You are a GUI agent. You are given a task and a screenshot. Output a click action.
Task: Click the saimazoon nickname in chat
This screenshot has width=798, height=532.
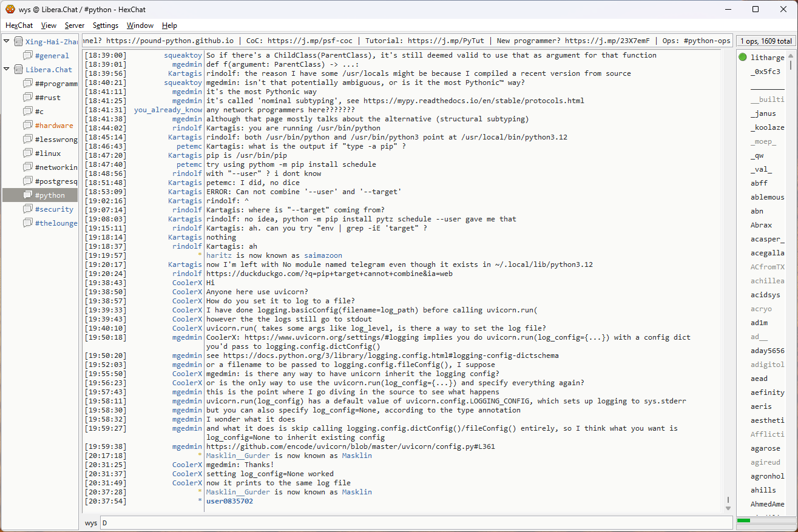pos(323,255)
